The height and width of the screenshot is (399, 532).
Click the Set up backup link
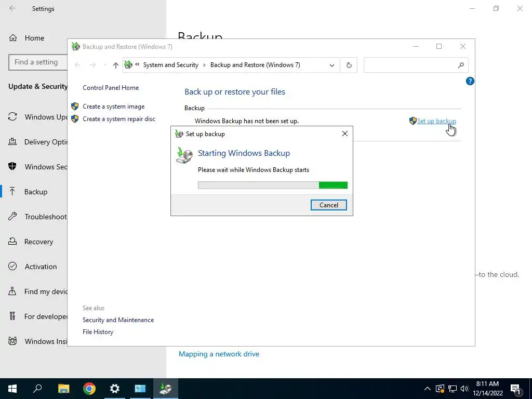436,121
